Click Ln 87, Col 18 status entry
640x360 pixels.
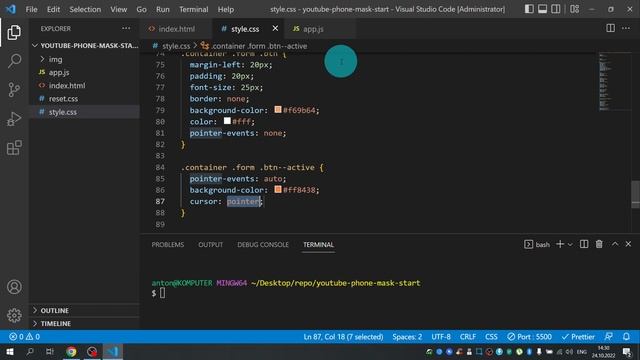coord(343,337)
